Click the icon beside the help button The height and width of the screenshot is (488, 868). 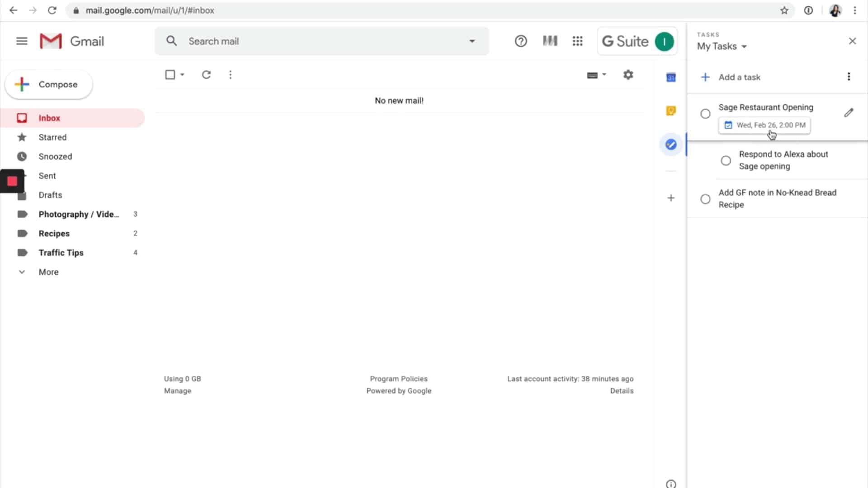coord(550,41)
